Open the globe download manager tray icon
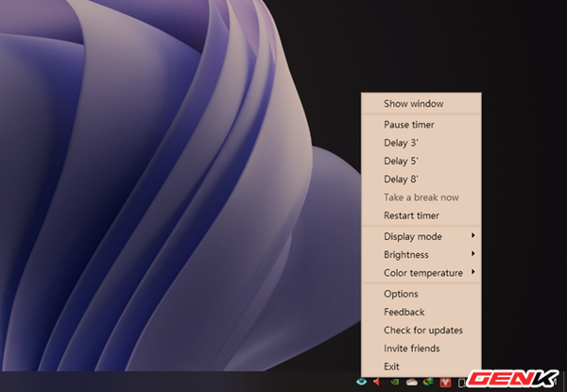Screen dimensions: 567x392 tap(427, 382)
